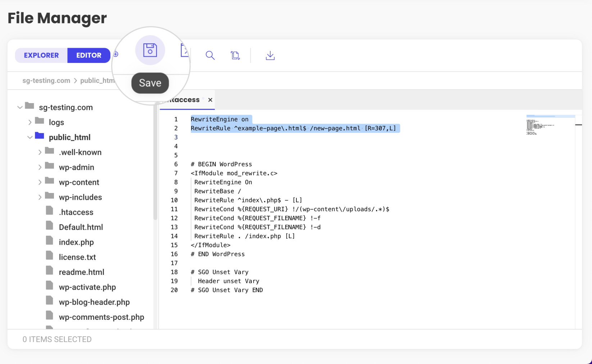Click sg-testing.com in breadcrumb path
This screenshot has width=592, height=364.
point(46,80)
